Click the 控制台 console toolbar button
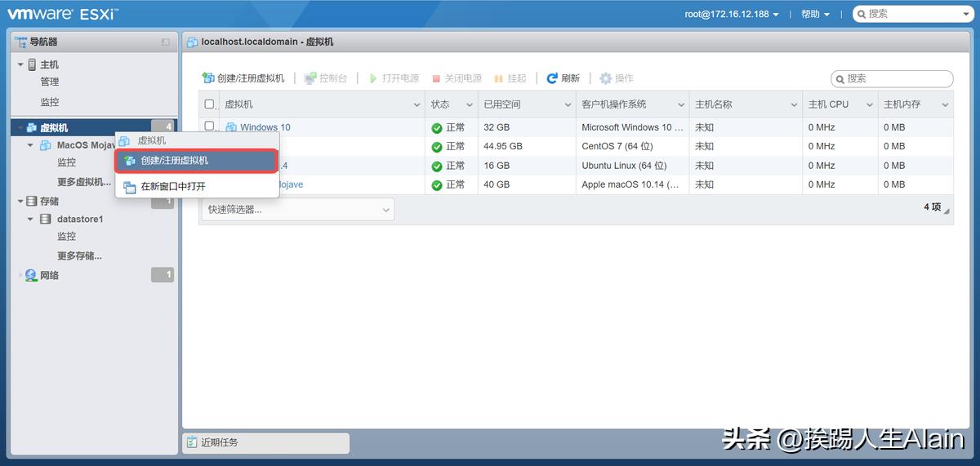Image resolution: width=980 pixels, height=466 pixels. (x=325, y=78)
